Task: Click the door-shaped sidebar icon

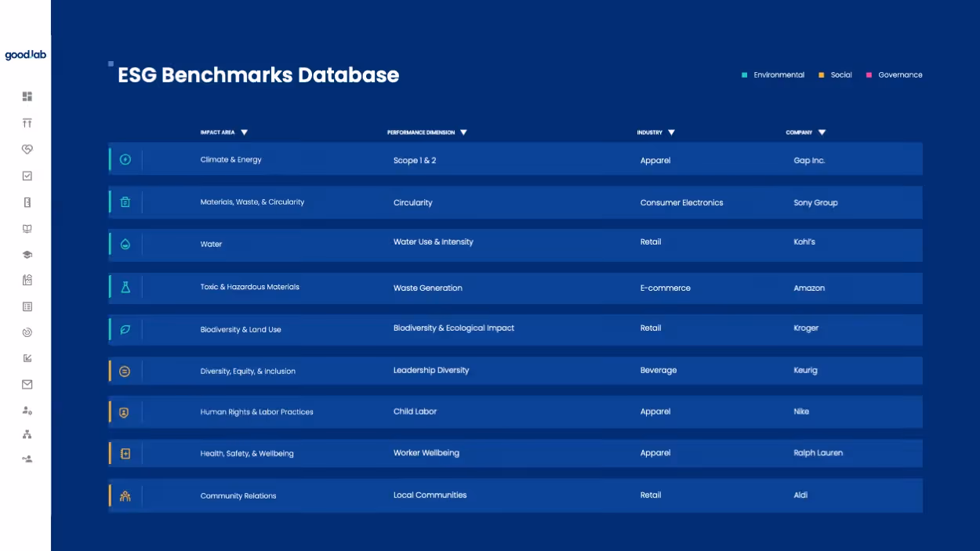Action: click(27, 202)
